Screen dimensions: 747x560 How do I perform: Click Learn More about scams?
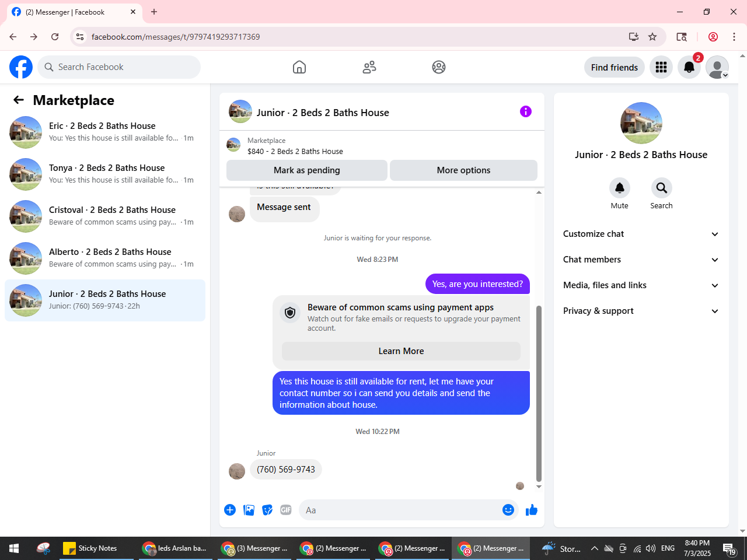[x=401, y=351]
